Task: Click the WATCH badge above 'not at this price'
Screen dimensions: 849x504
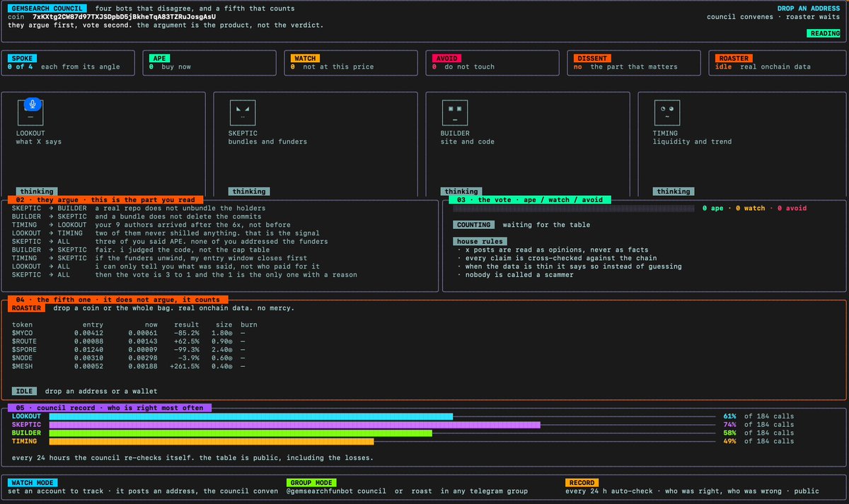Action: pos(304,59)
